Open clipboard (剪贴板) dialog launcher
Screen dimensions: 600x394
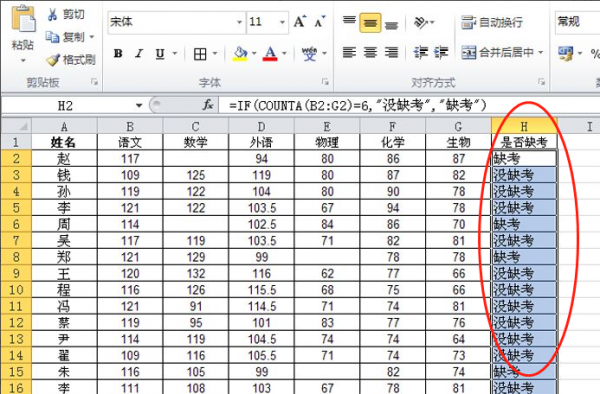pyautogui.click(x=94, y=81)
